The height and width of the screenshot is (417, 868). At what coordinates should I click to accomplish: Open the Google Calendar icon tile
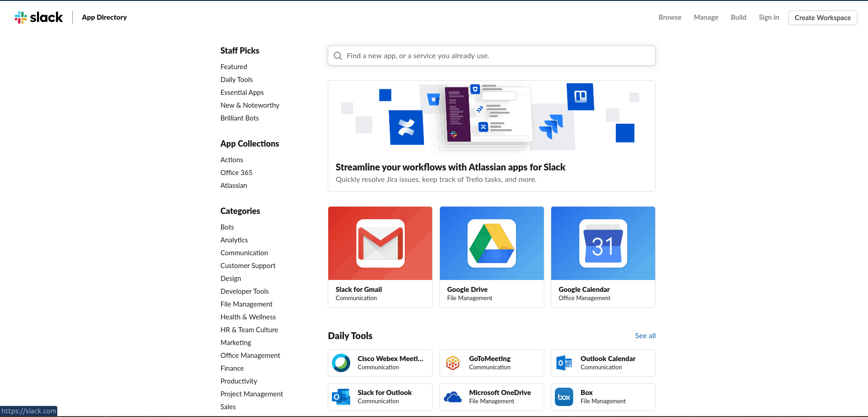603,243
